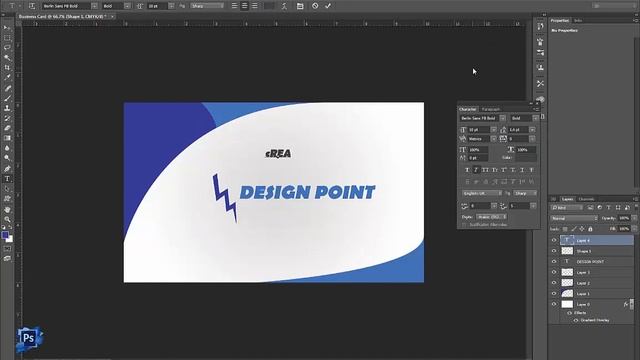Image resolution: width=640 pixels, height=360 pixels.
Task: Cancel current text edits icon
Action: coord(315,6)
